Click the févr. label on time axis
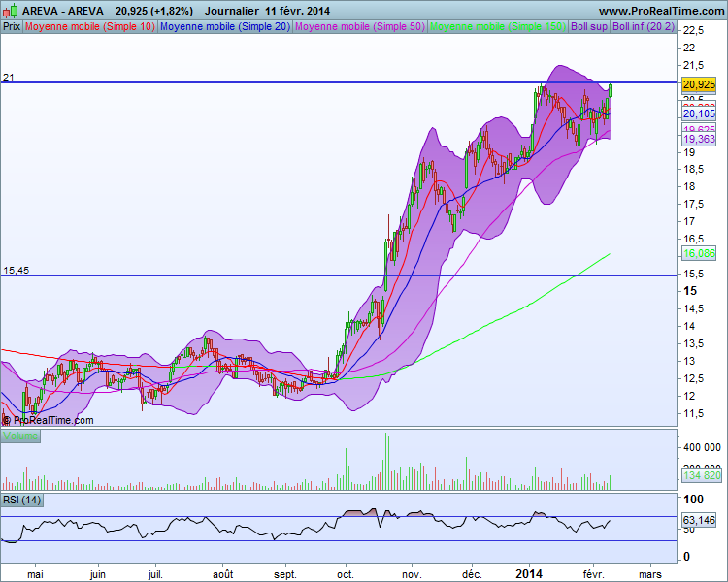The height and width of the screenshot is (582, 728). click(592, 574)
